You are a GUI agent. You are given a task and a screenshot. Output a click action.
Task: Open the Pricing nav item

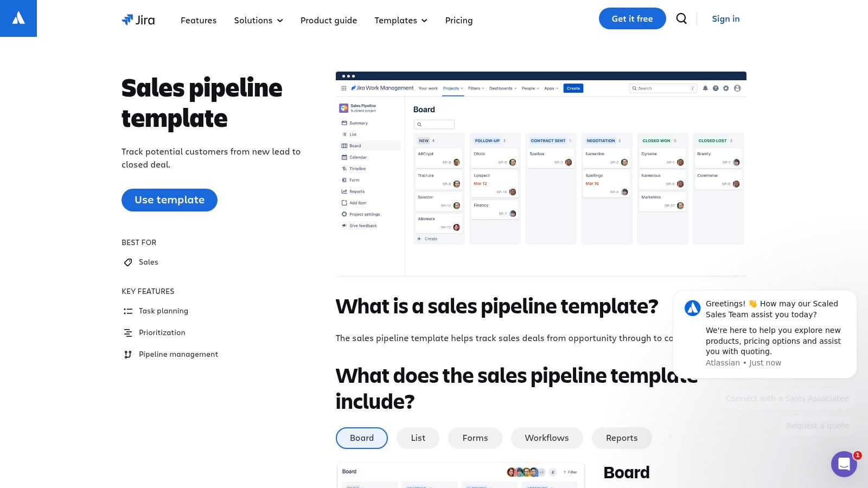click(459, 20)
